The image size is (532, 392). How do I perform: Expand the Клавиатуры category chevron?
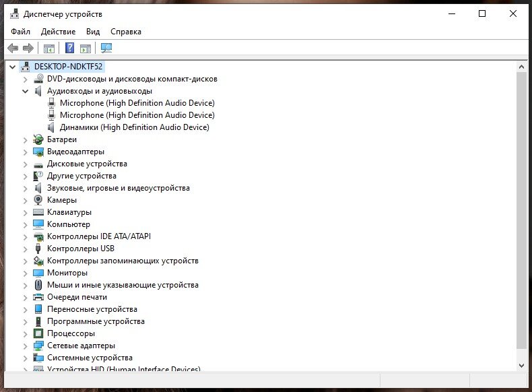coord(25,212)
